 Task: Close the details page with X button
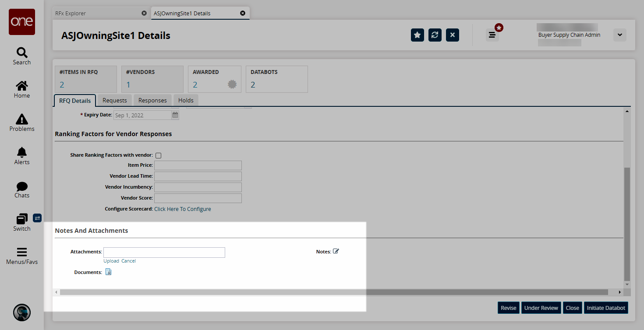click(453, 35)
